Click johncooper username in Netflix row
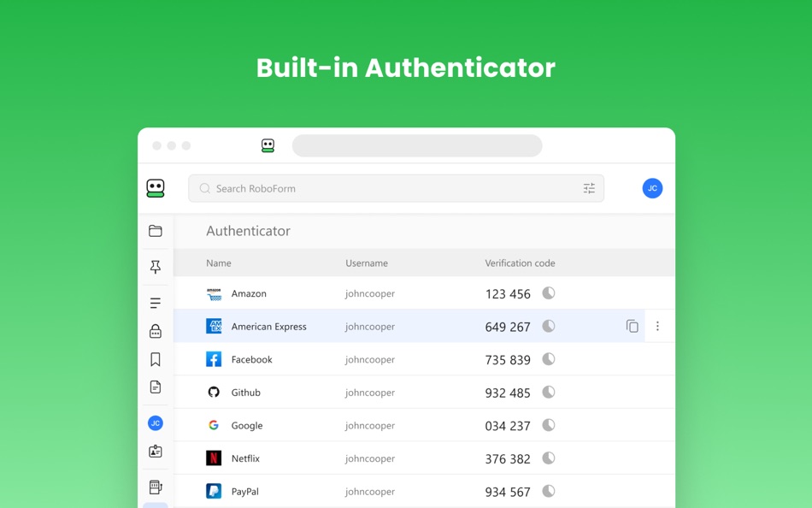The image size is (812, 508). [370, 458]
